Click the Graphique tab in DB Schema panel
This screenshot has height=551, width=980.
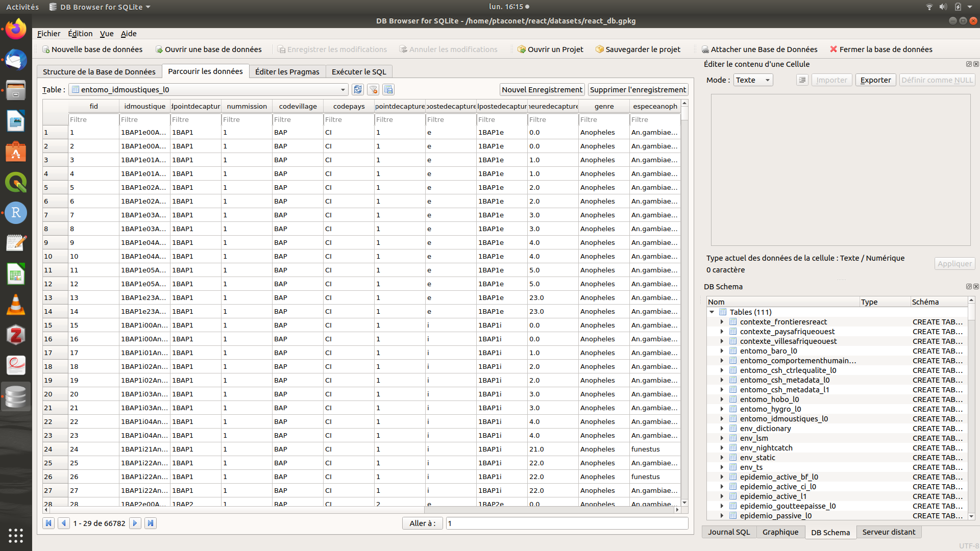coord(780,532)
